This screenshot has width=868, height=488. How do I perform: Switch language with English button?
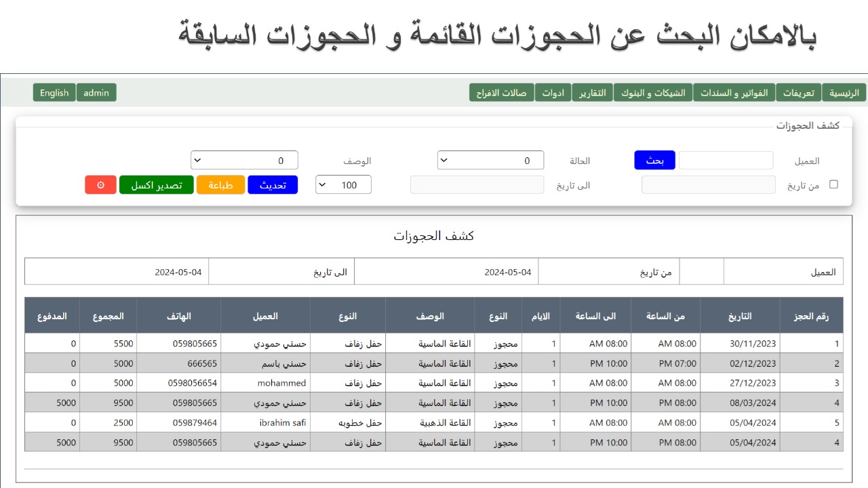[54, 93]
